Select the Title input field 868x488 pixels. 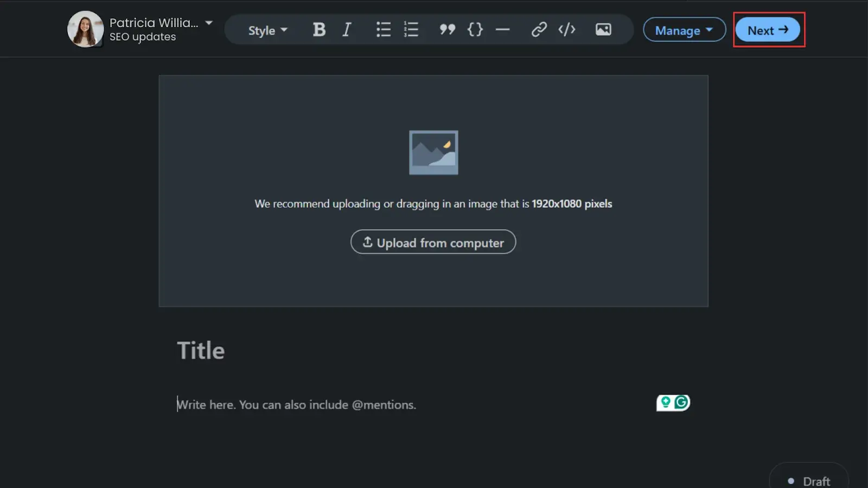pyautogui.click(x=201, y=350)
